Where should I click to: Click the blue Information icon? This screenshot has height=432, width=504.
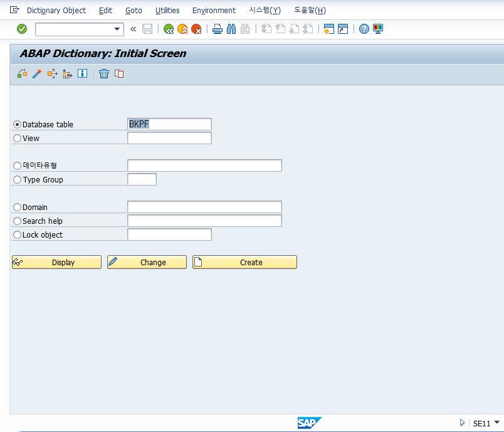coord(82,73)
